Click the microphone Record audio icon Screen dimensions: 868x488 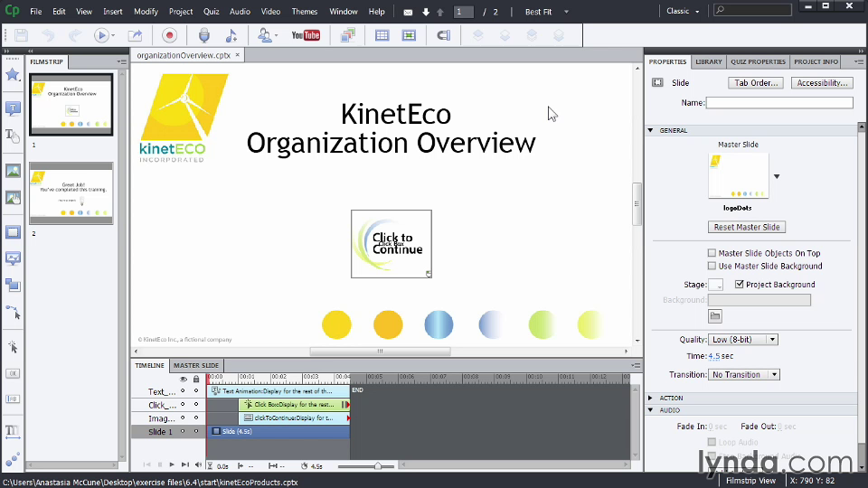pos(204,35)
